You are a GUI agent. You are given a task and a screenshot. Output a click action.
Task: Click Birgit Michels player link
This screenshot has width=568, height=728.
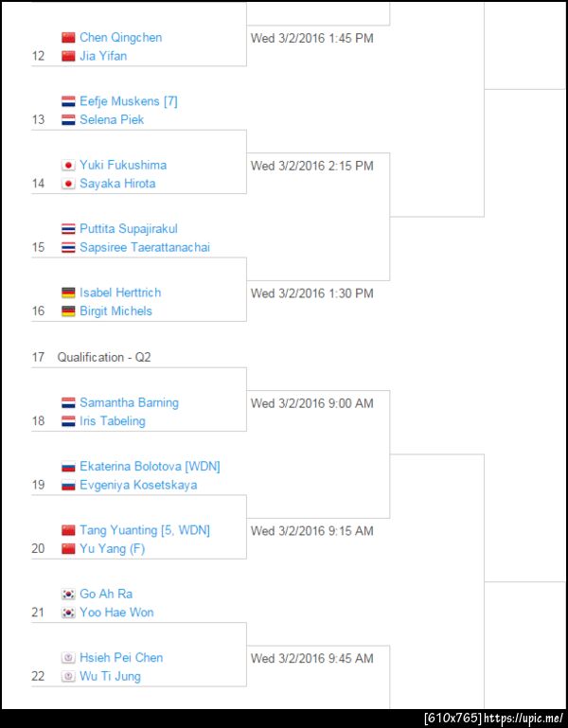(115, 311)
